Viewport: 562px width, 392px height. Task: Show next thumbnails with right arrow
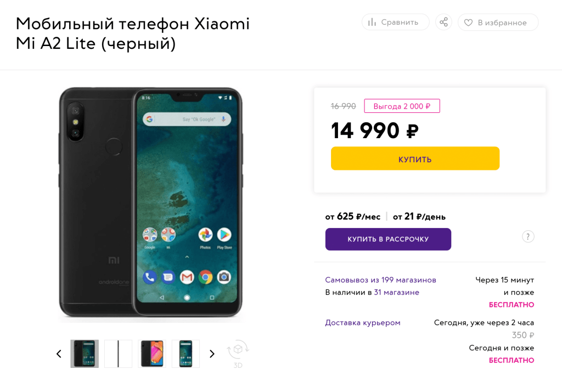pos(212,354)
